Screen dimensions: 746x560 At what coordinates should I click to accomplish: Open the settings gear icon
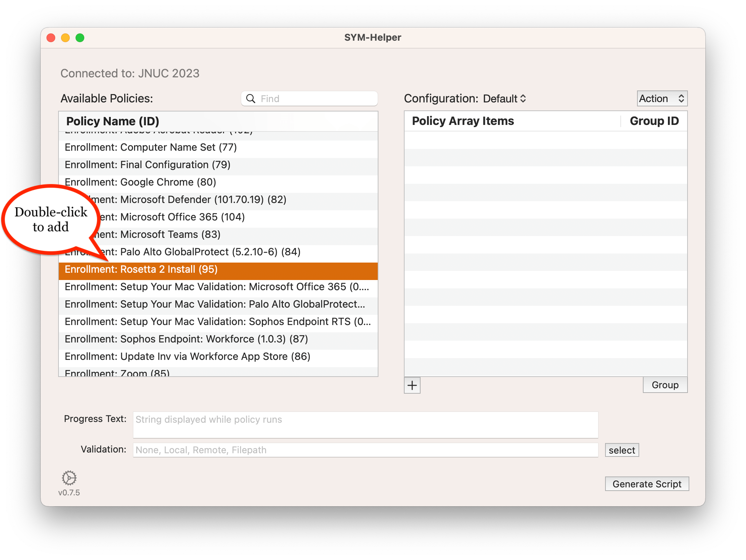69,478
